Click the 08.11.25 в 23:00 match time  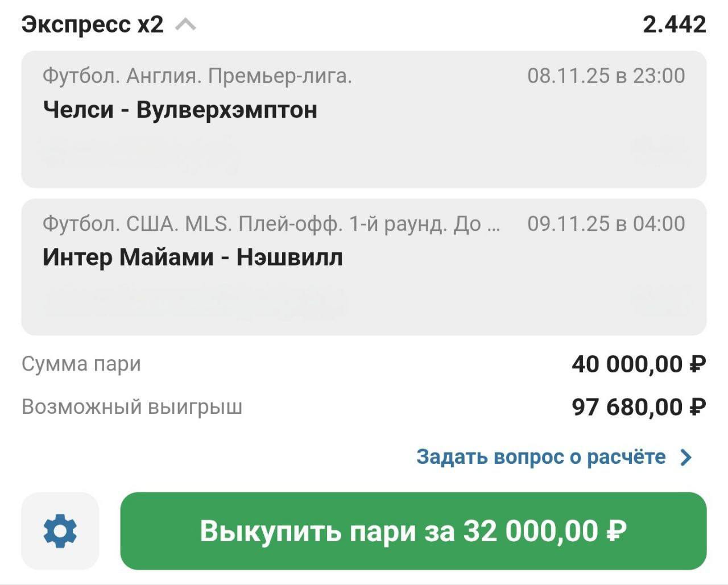606,76
